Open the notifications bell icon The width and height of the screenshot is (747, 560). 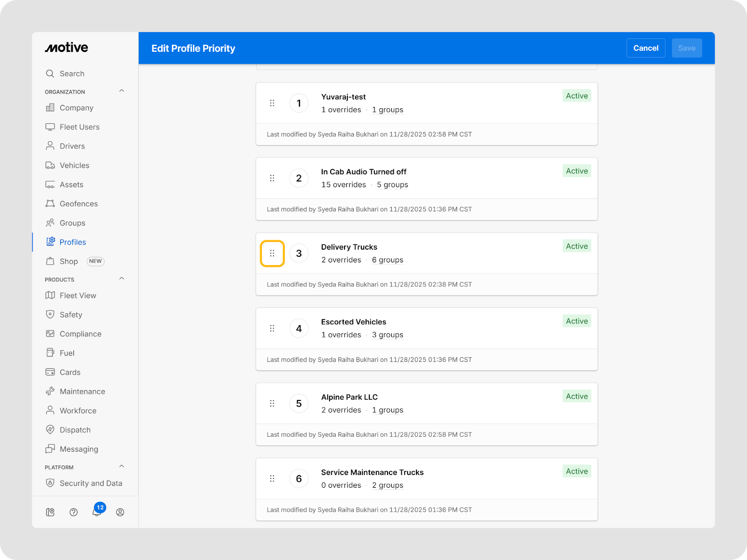(97, 512)
